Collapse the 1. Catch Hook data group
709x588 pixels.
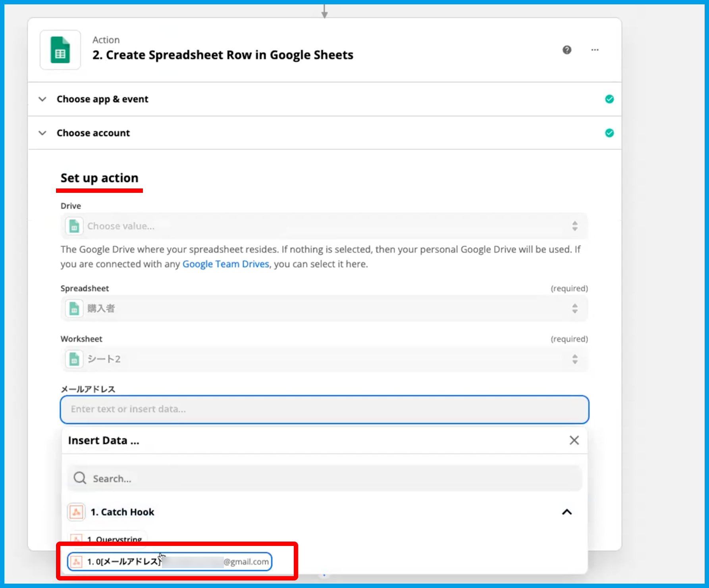click(567, 512)
